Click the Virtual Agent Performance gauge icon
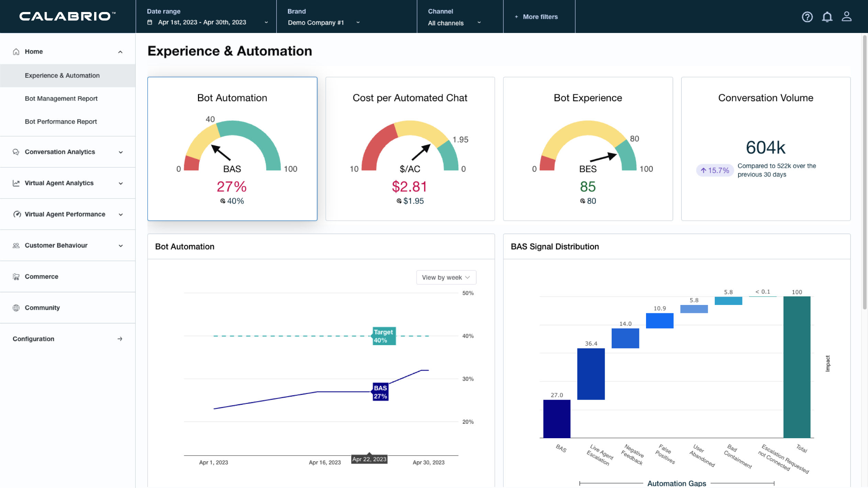The image size is (868, 488). point(16,214)
